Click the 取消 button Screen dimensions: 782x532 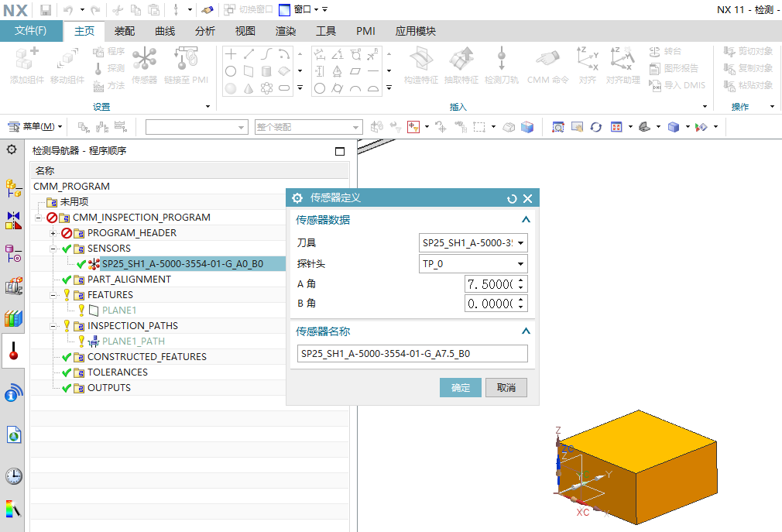coord(506,387)
